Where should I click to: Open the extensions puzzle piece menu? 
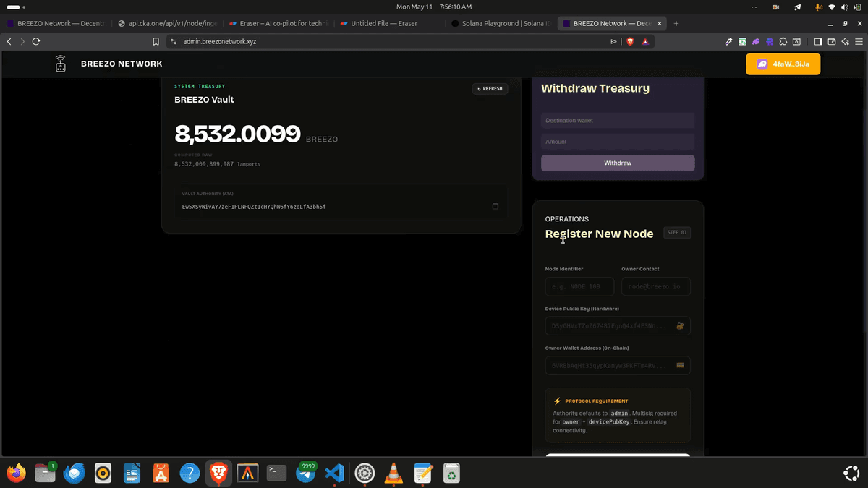(x=783, y=42)
